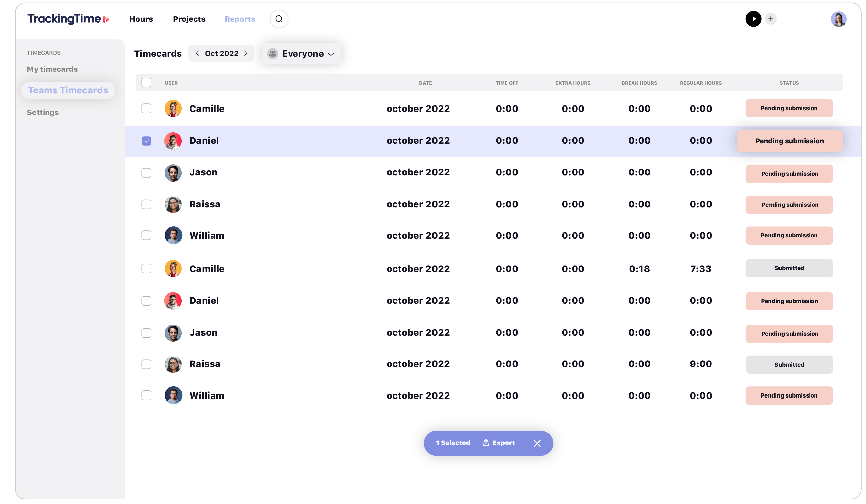Viewport: 866px width, 504px height.
Task: Click the user profile avatar icon
Action: tap(838, 19)
